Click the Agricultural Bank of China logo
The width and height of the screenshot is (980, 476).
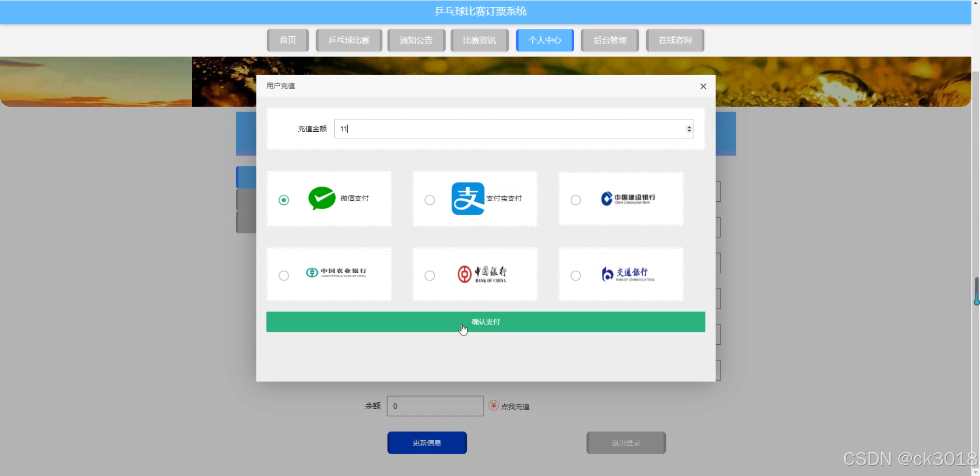(x=336, y=273)
